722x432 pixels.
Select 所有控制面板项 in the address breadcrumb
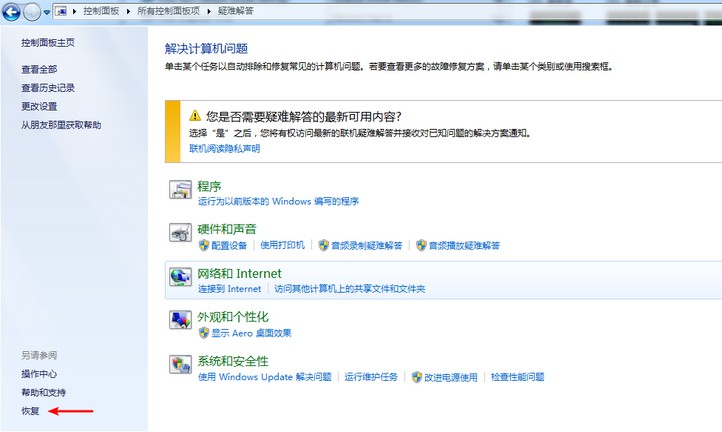pyautogui.click(x=168, y=11)
